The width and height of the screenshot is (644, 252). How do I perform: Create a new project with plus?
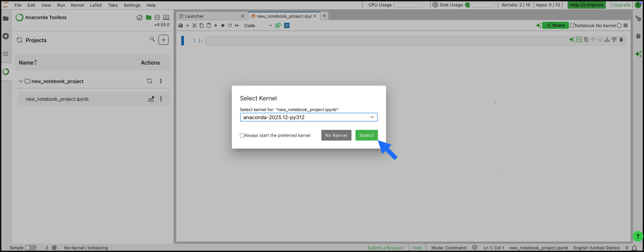click(164, 40)
